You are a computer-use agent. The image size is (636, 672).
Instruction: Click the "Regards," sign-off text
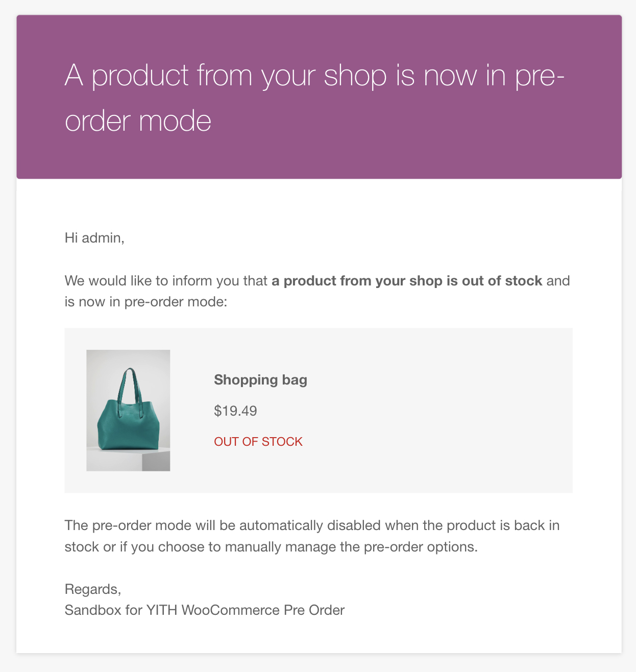click(93, 589)
